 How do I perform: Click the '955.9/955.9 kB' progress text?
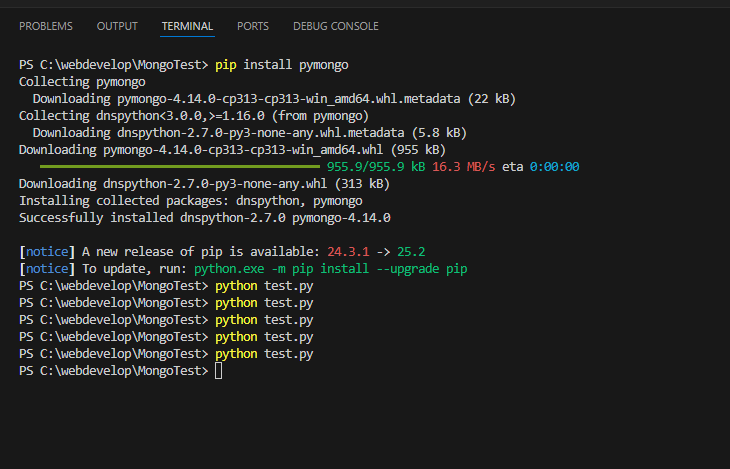[376, 167]
